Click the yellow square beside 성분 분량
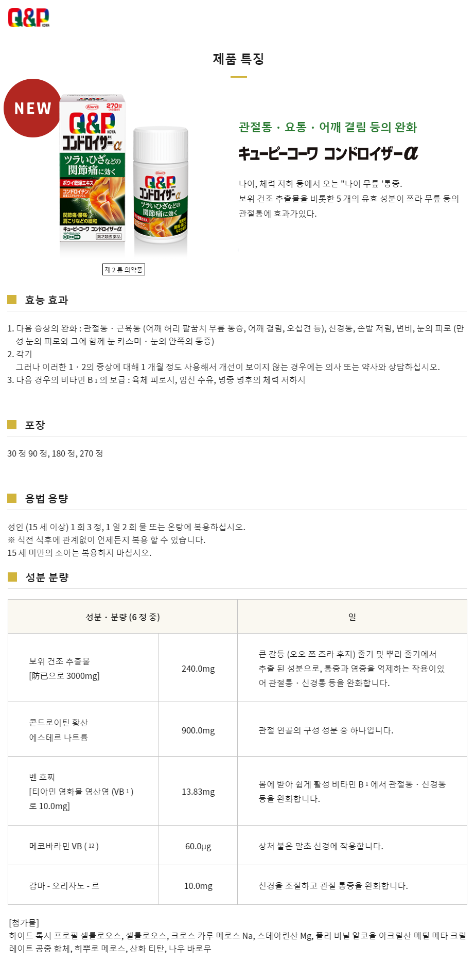The image size is (475, 980). (x=12, y=577)
